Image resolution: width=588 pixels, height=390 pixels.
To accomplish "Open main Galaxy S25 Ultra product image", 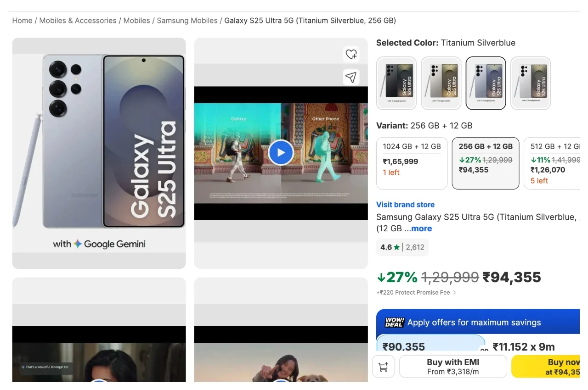I will click(x=99, y=153).
